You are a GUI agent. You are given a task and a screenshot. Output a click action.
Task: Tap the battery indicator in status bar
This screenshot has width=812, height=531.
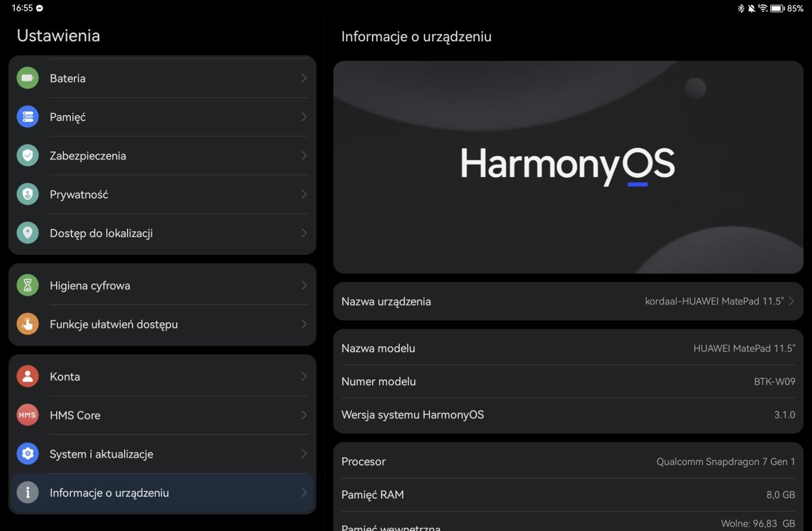click(x=777, y=8)
